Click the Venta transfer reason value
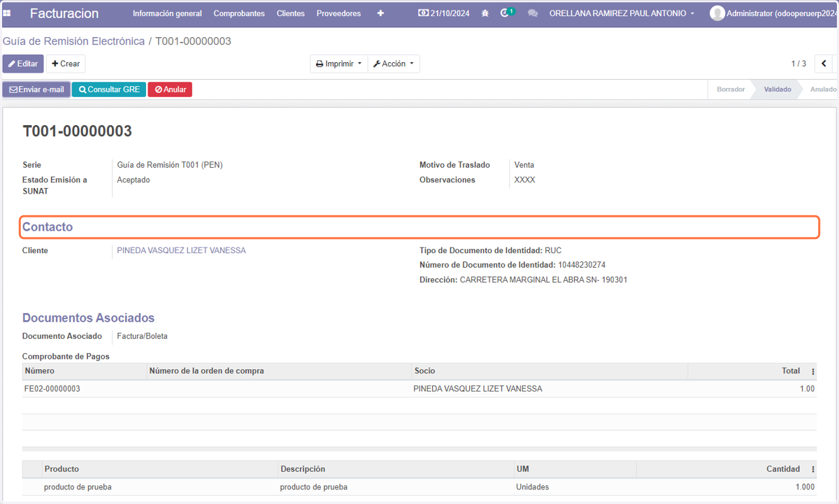Viewport: 839px width, 504px height. 524,165
